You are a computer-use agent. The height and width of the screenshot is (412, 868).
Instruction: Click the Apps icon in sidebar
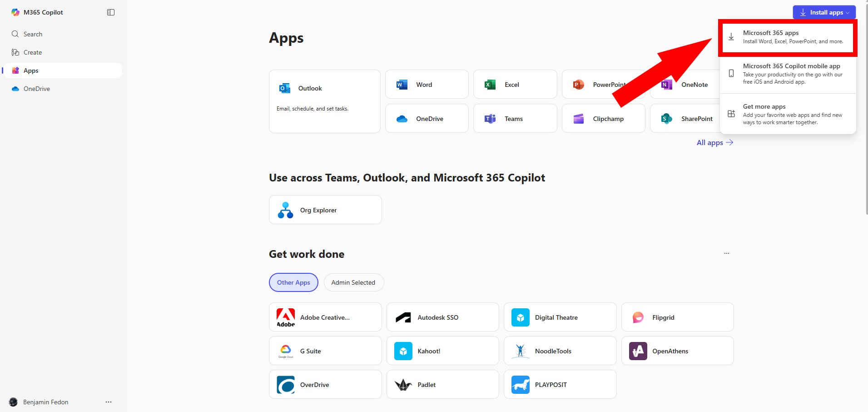coord(15,70)
